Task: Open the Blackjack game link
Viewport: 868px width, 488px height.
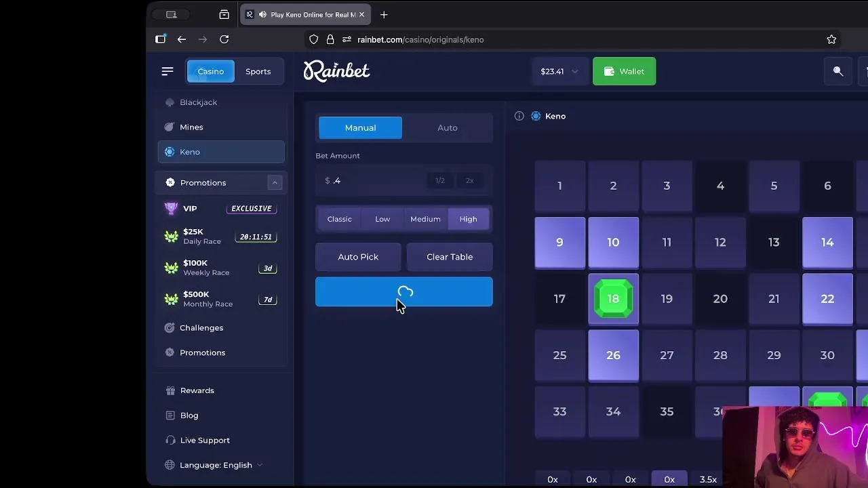Action: [198, 102]
